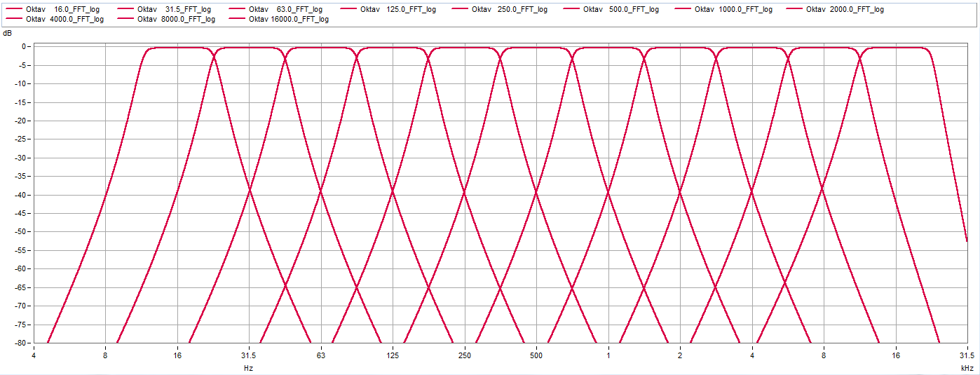Viewport: 980px width, 375px height.
Task: Click the 500 tick label on frequency axis
Action: pyautogui.click(x=536, y=355)
